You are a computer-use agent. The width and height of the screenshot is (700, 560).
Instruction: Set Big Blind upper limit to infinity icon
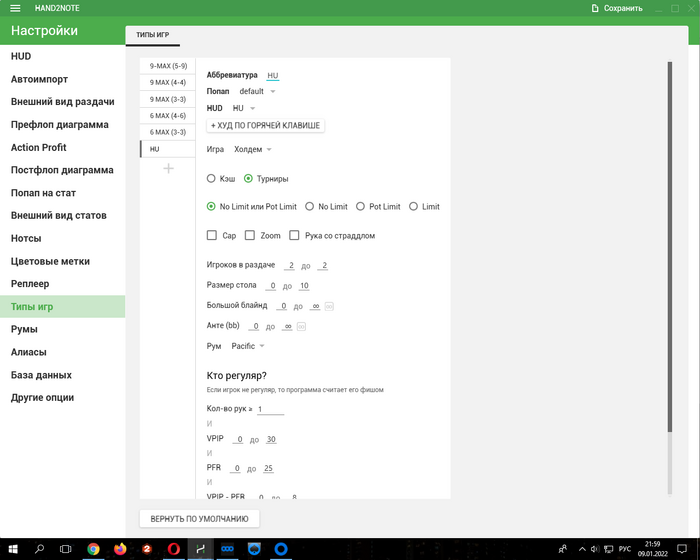coord(329,306)
